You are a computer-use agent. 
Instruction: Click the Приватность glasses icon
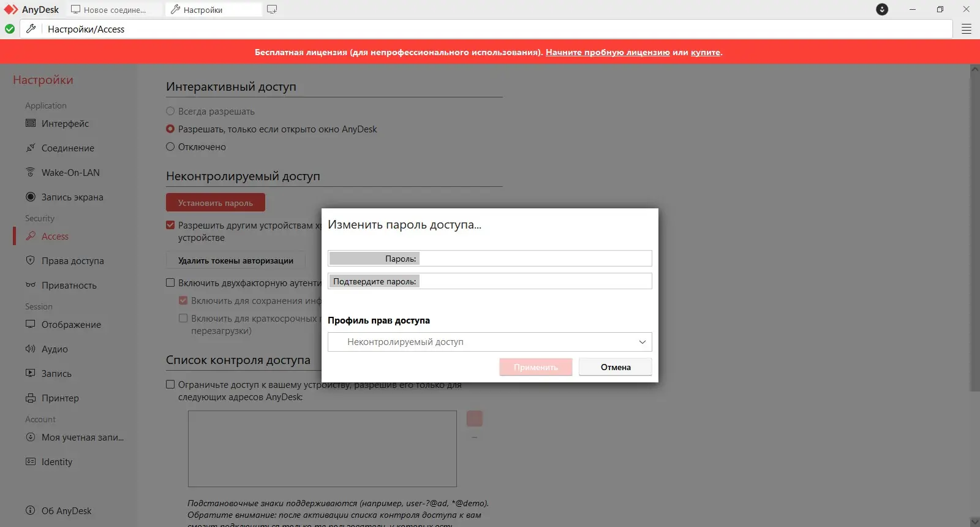tap(31, 285)
